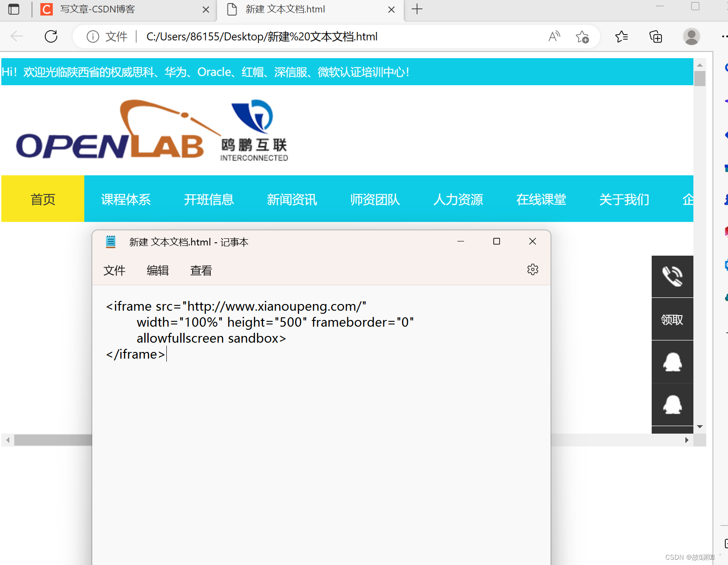Viewport: 728px width, 565px height.
Task: Open the browser profile avatar
Action: [x=691, y=36]
